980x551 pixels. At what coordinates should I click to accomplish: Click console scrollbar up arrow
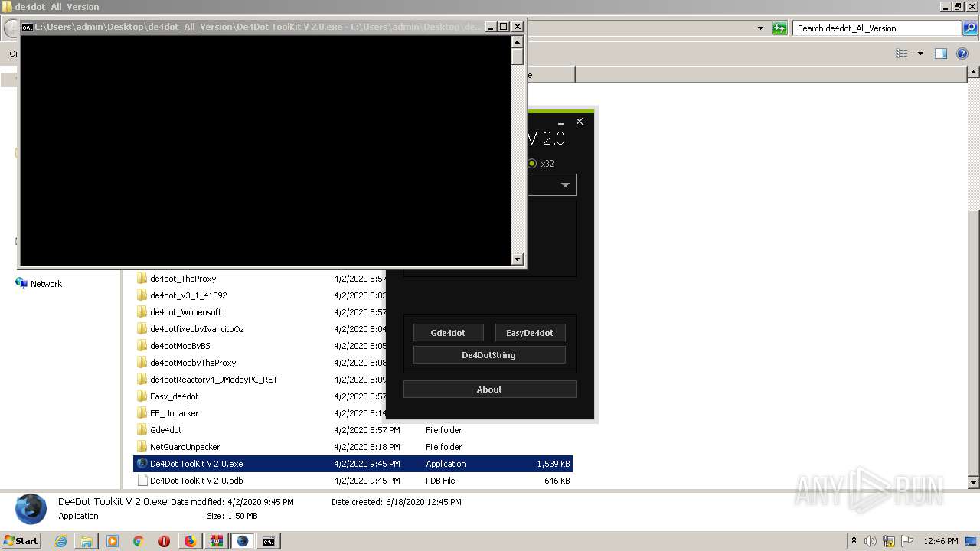click(x=518, y=42)
